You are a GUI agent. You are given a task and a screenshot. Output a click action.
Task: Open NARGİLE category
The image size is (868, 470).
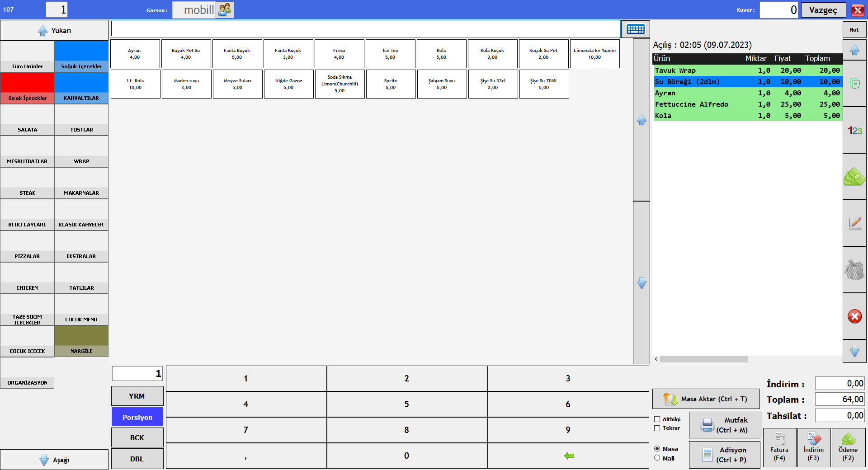click(81, 341)
